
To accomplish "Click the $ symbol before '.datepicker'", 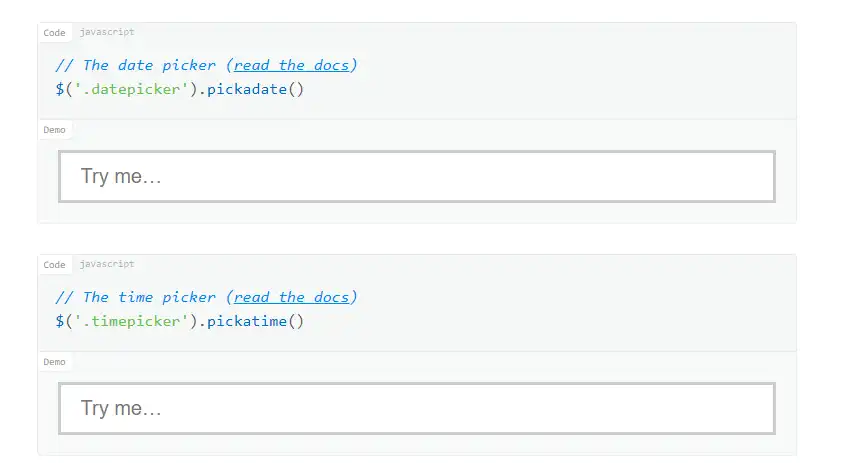I will (x=60, y=90).
